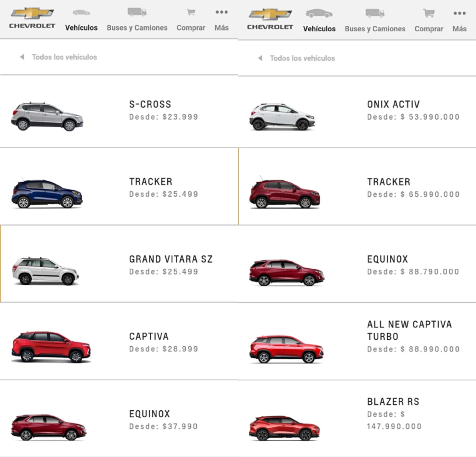Click the price 'Desde: $23.999'
Viewport: 476px width, 457px height.
tap(163, 117)
